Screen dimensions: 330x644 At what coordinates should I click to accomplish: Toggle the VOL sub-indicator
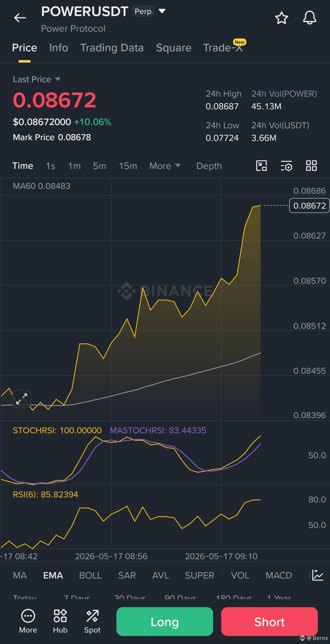point(240,575)
